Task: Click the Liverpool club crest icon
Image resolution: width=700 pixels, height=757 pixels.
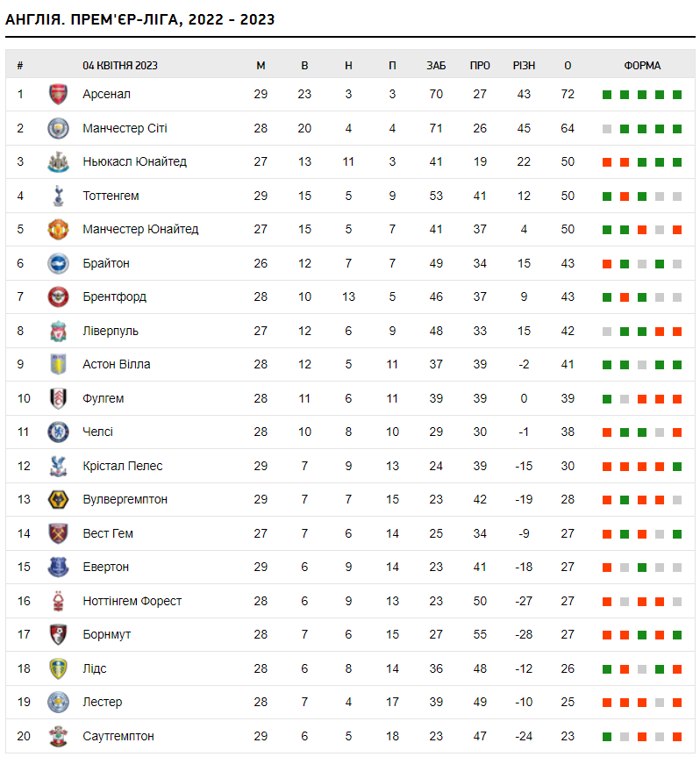Action: [x=58, y=331]
